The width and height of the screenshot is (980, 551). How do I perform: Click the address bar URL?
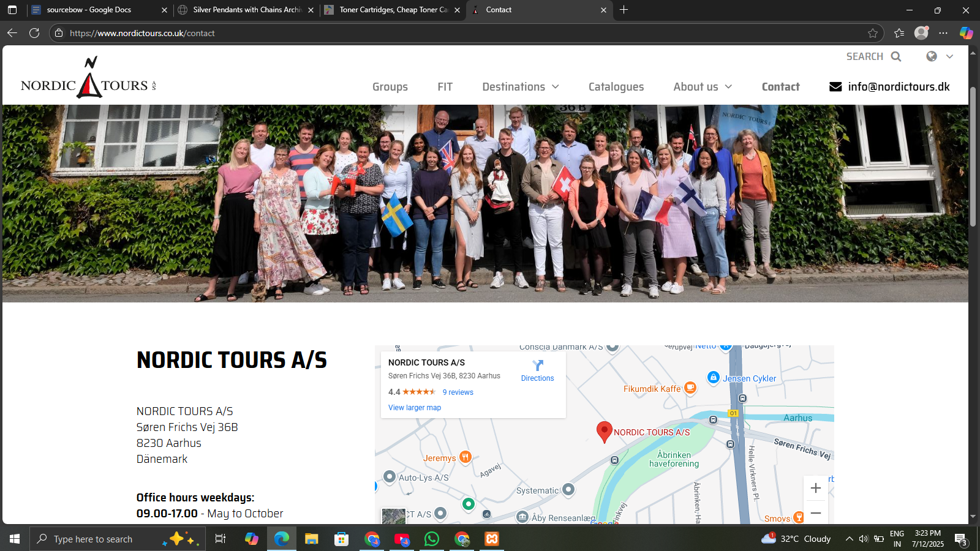[142, 33]
